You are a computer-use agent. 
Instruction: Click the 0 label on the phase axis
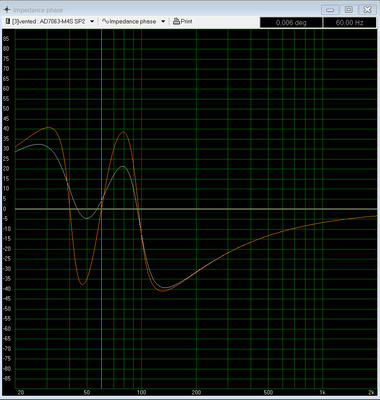coord(4,209)
